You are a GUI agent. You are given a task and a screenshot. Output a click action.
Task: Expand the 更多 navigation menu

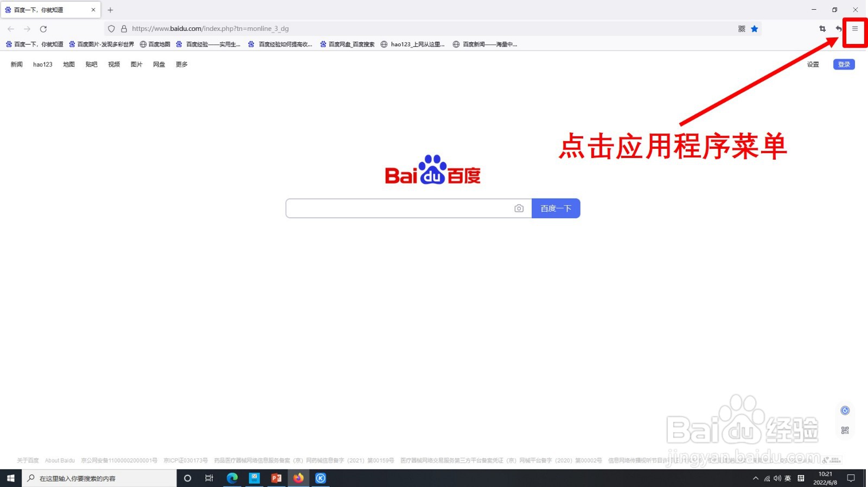point(182,64)
